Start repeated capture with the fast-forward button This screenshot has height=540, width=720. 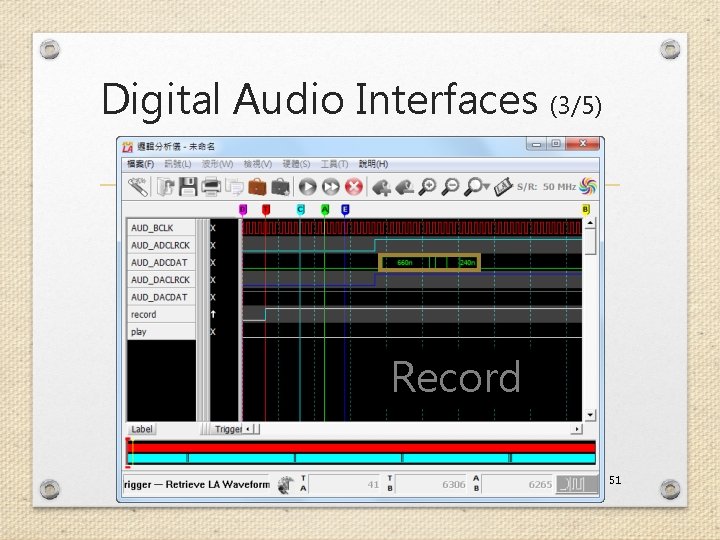[x=331, y=187]
